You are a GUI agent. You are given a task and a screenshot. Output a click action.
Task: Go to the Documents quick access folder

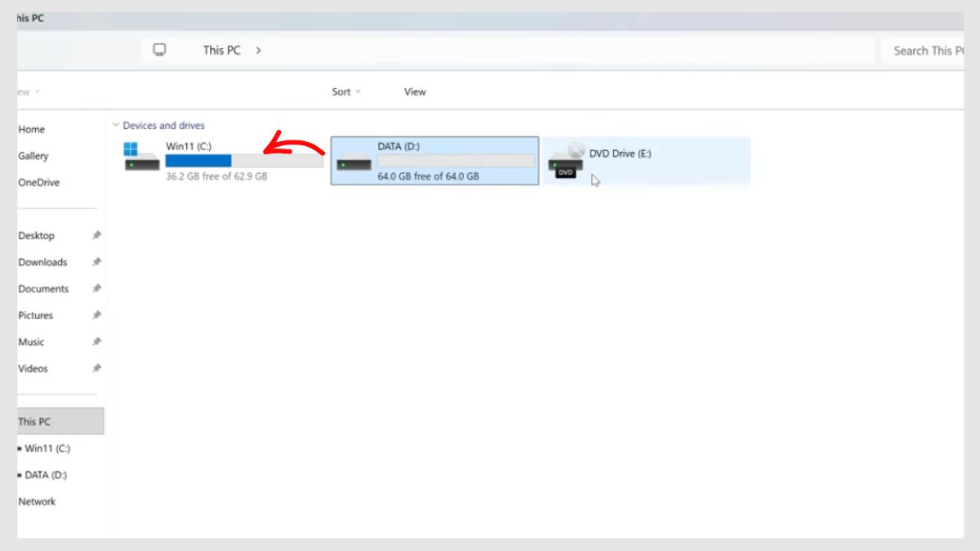pyautogui.click(x=43, y=288)
